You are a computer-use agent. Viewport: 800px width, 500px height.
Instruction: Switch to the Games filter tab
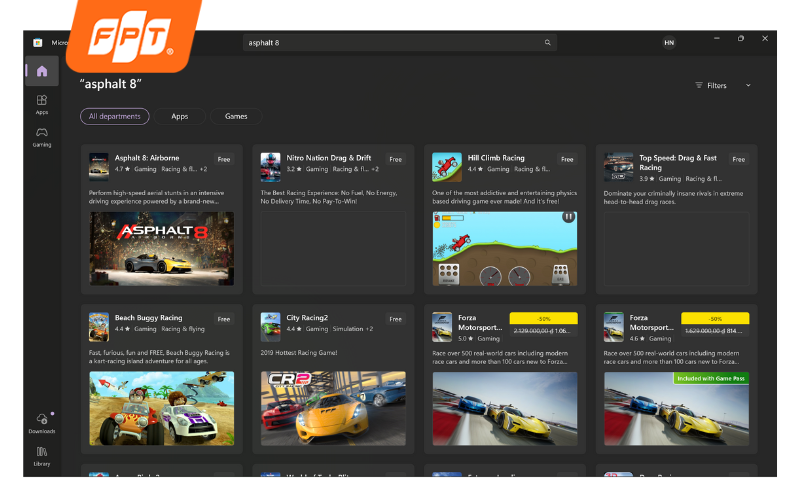[x=236, y=116]
